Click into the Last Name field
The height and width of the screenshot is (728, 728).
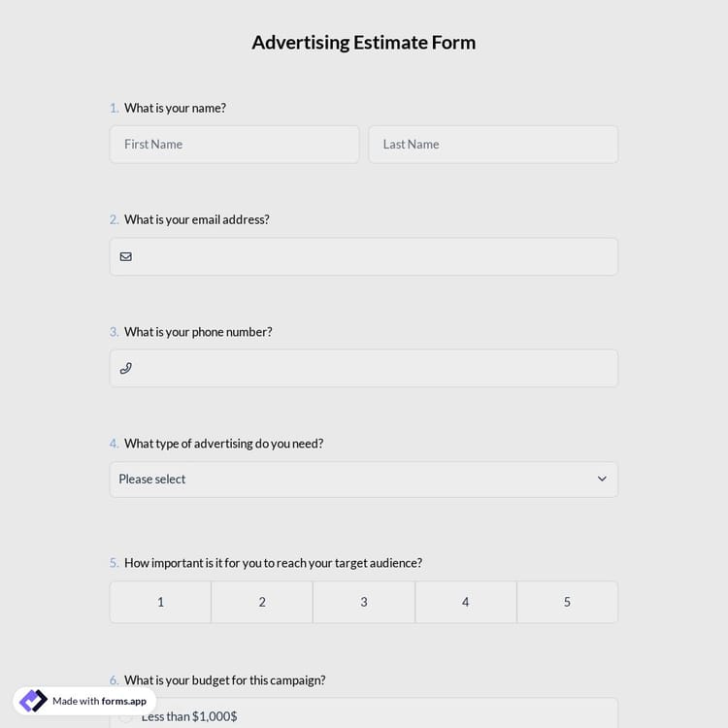tap(493, 145)
